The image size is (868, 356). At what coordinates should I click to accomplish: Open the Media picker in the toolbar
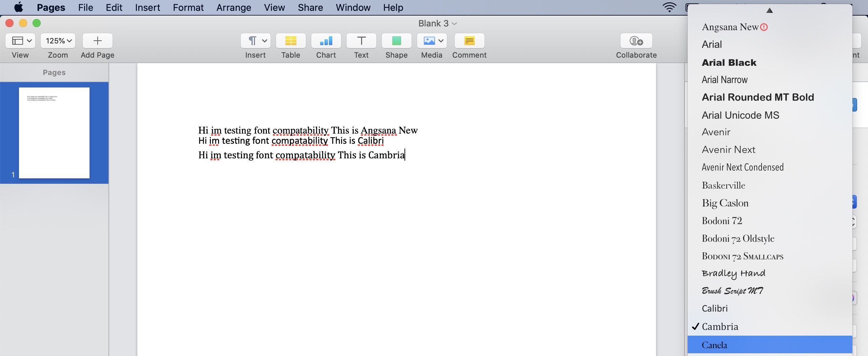[432, 41]
